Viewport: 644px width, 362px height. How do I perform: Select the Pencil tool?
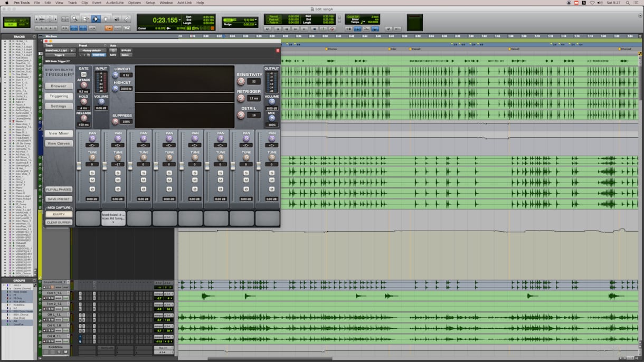tap(126, 19)
